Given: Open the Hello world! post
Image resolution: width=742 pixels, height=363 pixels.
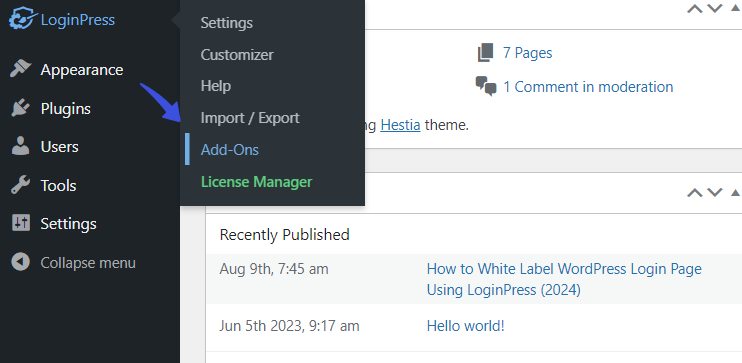Looking at the screenshot, I should 466,326.
